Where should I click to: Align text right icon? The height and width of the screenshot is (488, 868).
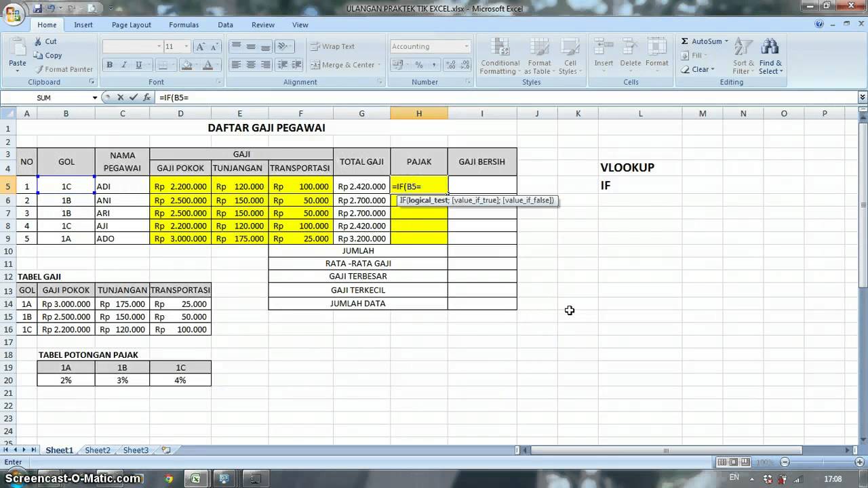point(266,65)
